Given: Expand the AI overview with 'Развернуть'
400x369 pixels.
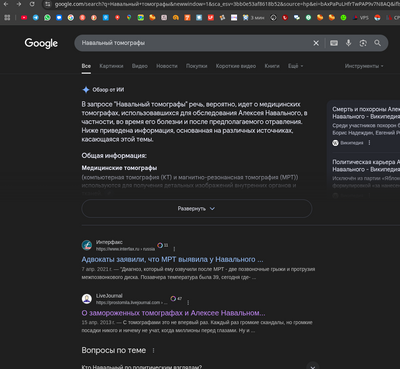Looking at the screenshot, I should click(197, 209).
